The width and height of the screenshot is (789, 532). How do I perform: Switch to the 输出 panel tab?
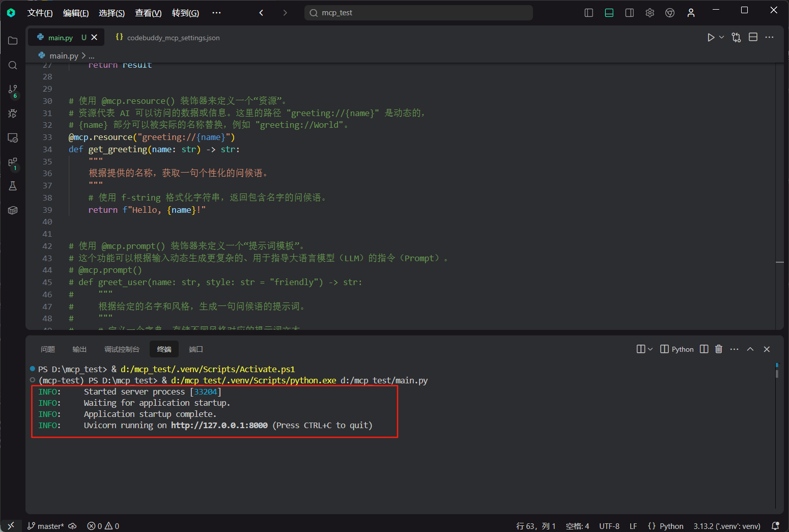(79, 349)
